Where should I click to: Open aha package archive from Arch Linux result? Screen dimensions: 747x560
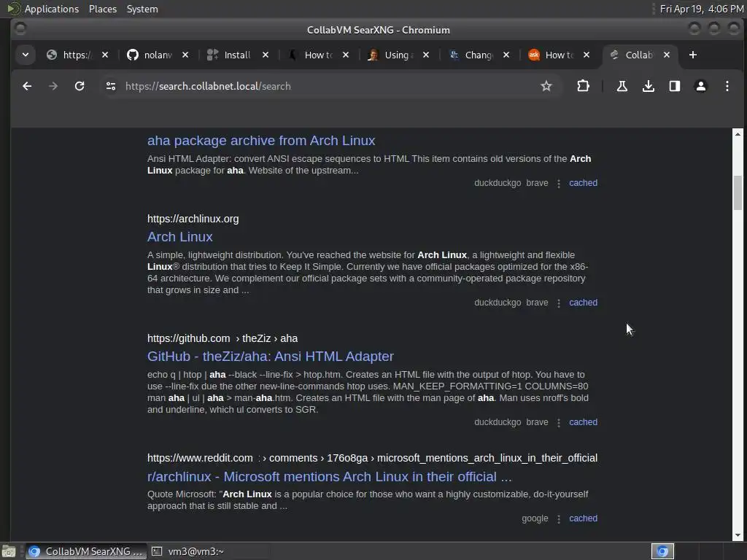pos(261,141)
